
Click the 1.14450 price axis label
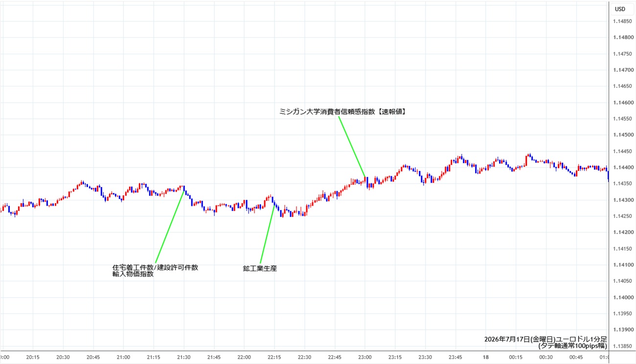tap(622, 151)
